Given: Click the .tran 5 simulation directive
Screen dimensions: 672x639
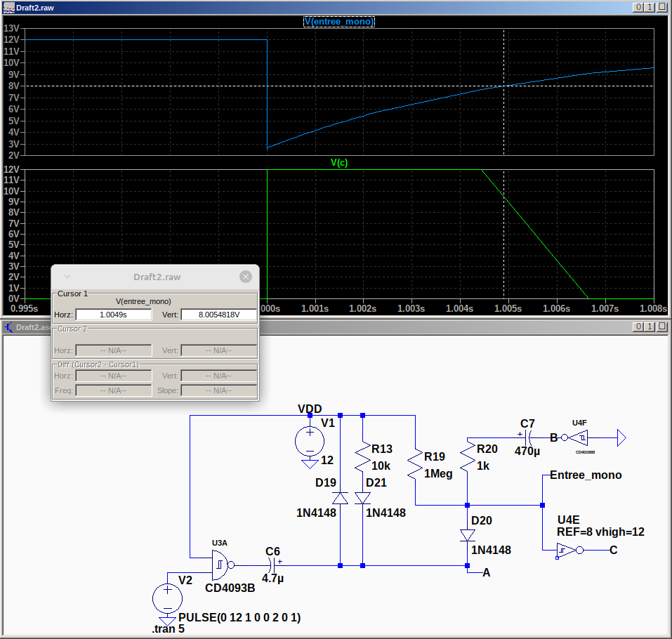Looking at the screenshot, I should point(169,629).
